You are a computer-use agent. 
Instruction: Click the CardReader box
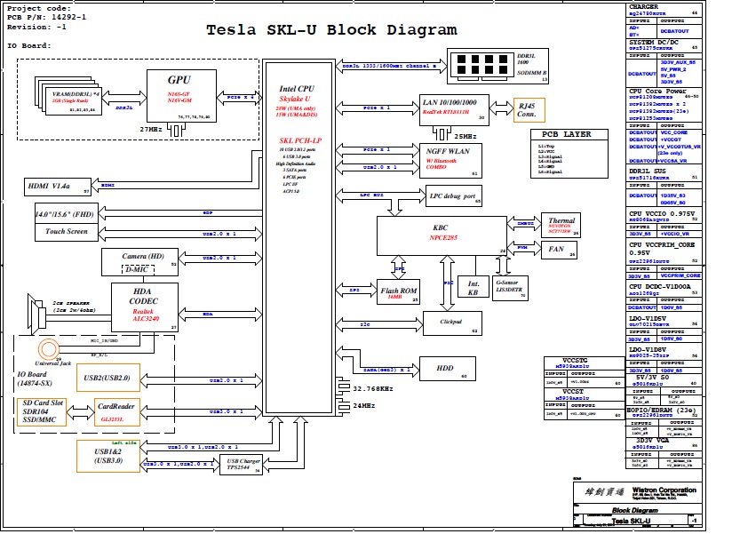point(117,412)
